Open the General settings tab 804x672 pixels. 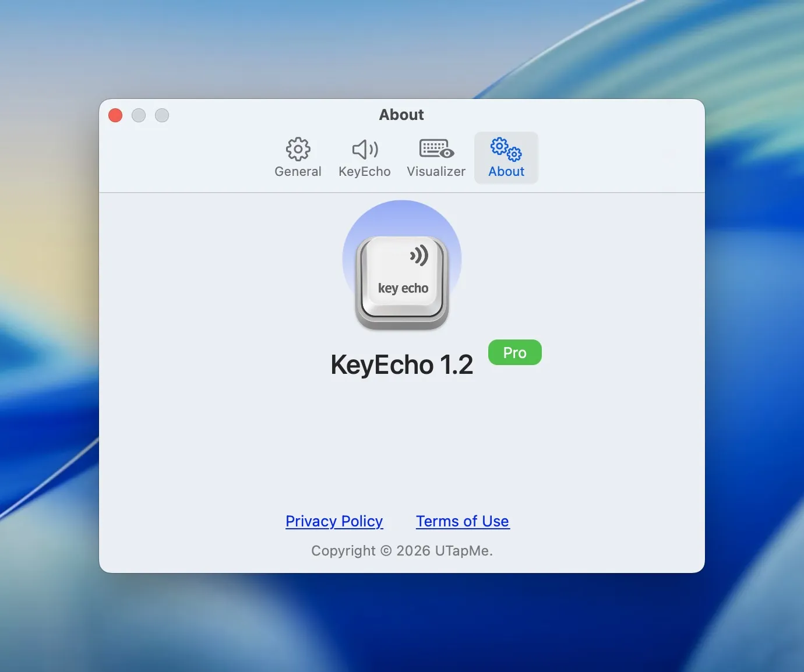tap(298, 158)
